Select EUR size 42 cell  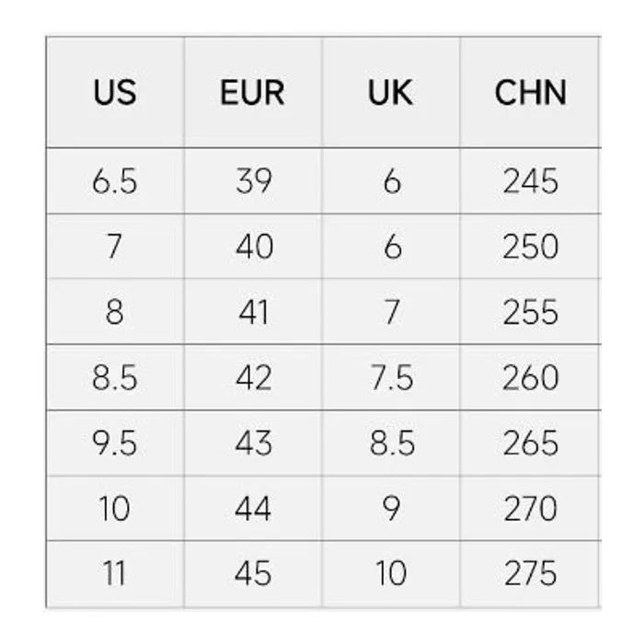tap(253, 377)
